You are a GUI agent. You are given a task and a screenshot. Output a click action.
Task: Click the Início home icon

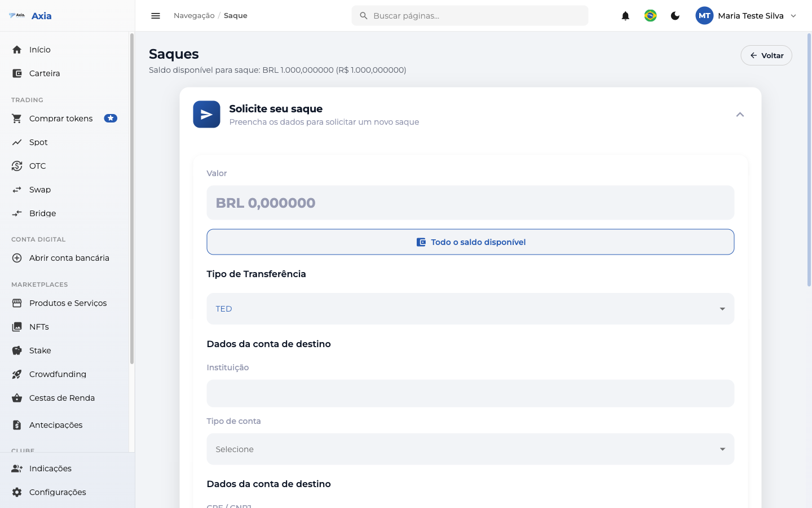coord(17,50)
